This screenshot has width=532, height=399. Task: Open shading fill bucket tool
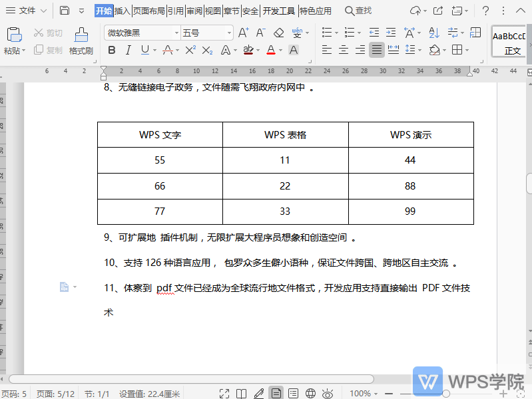(x=434, y=50)
